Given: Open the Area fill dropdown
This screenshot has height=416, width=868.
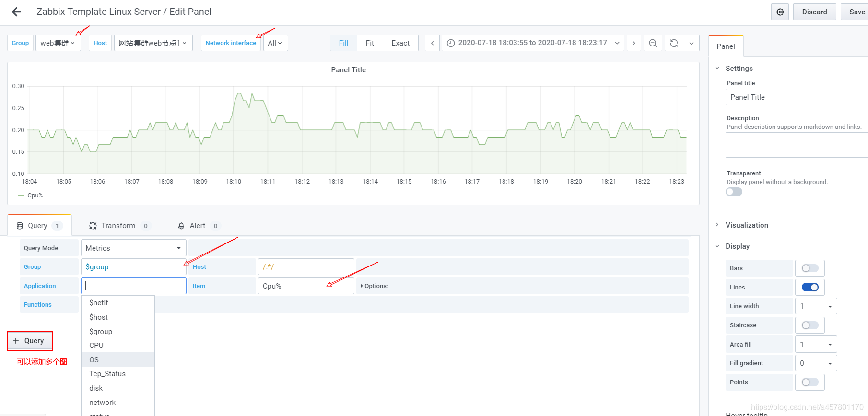Looking at the screenshot, I should pyautogui.click(x=816, y=344).
